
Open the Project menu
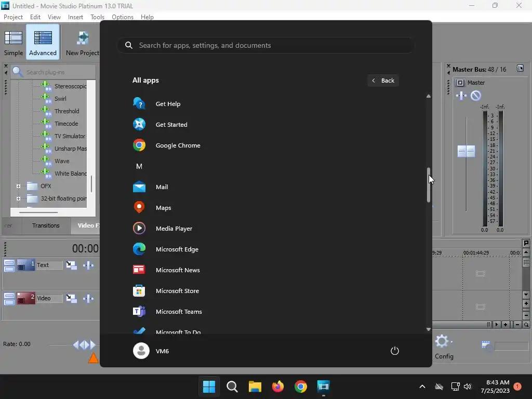click(13, 17)
